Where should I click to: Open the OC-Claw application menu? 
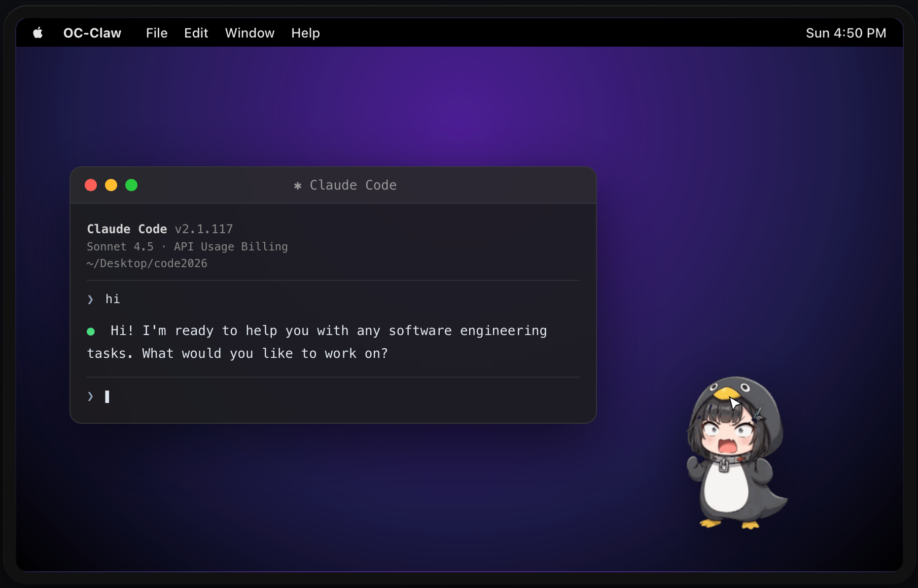click(92, 33)
